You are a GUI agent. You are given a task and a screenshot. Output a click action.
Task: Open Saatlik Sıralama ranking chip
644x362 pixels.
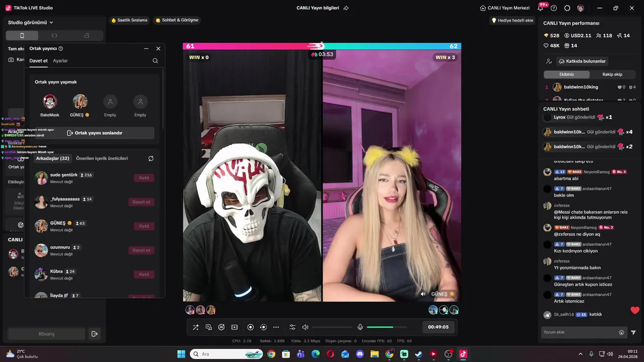pyautogui.click(x=129, y=20)
